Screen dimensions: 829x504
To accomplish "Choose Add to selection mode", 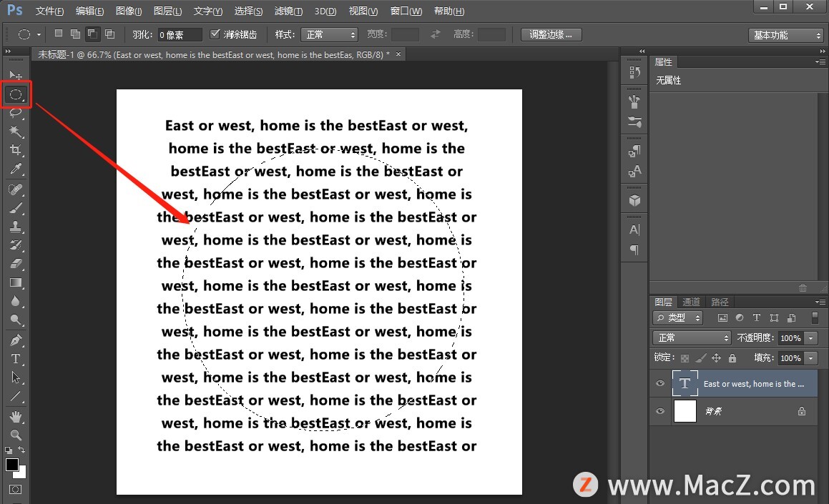I will coord(76,34).
